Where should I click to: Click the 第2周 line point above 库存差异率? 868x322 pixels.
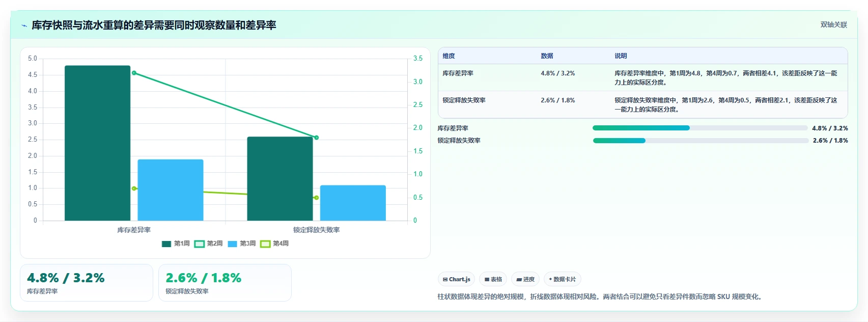point(134,73)
